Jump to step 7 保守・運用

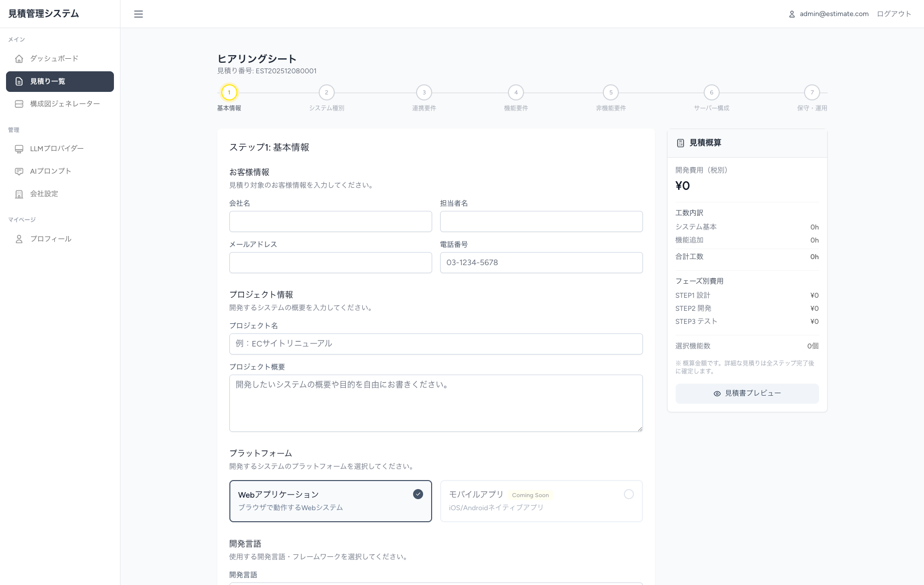[x=812, y=92]
